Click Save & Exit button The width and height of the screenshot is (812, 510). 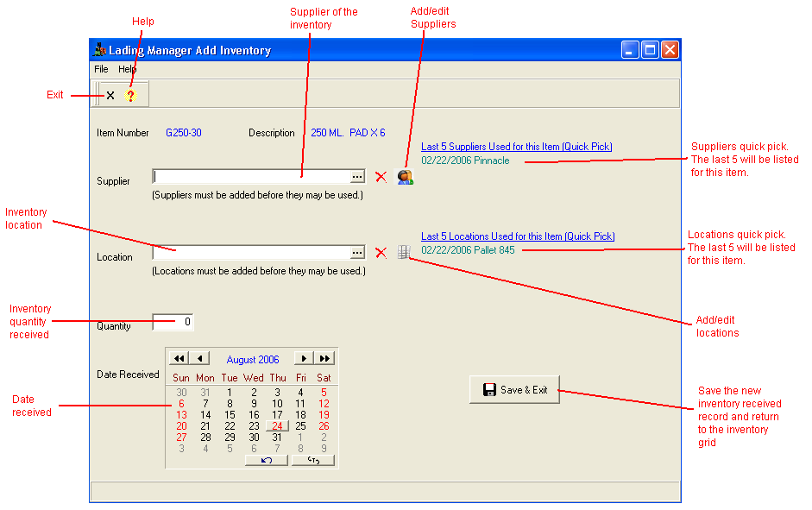[x=515, y=390]
